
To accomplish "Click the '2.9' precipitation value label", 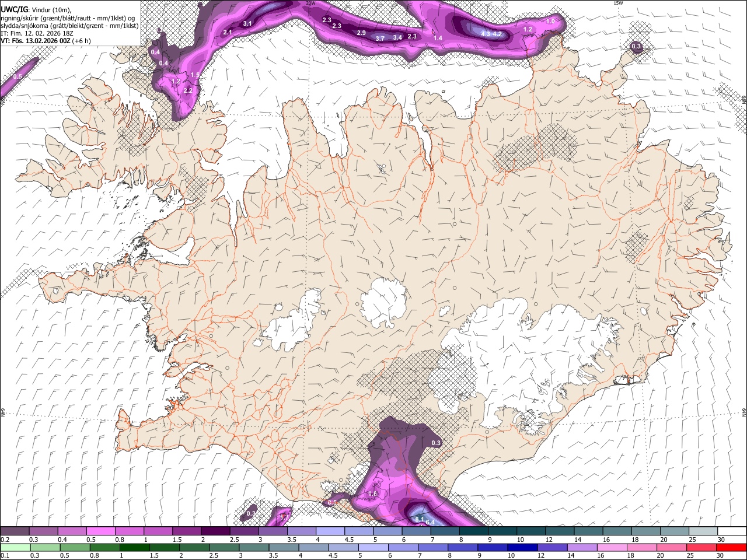I will point(361,33).
